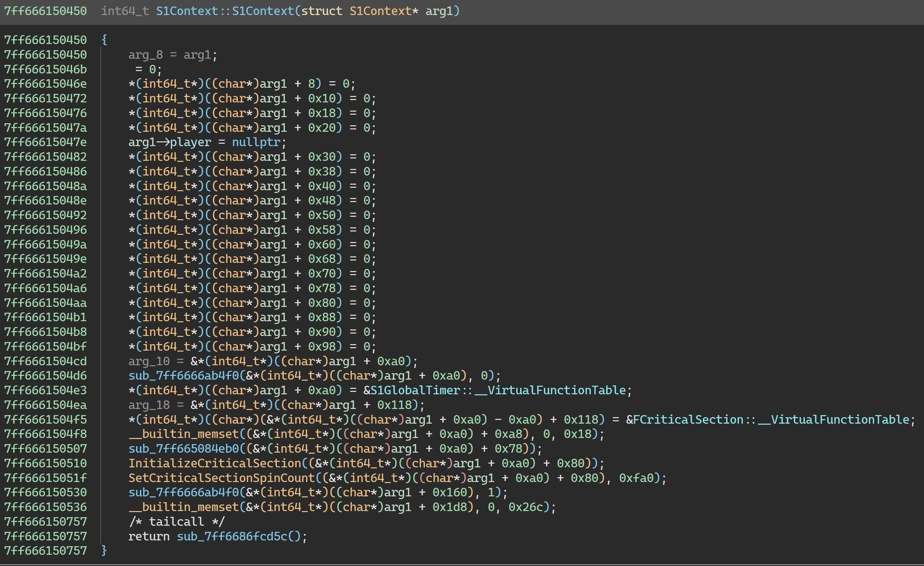Select FCriticalSection::__VirtualFunctionTable symbol

pyautogui.click(x=771, y=419)
